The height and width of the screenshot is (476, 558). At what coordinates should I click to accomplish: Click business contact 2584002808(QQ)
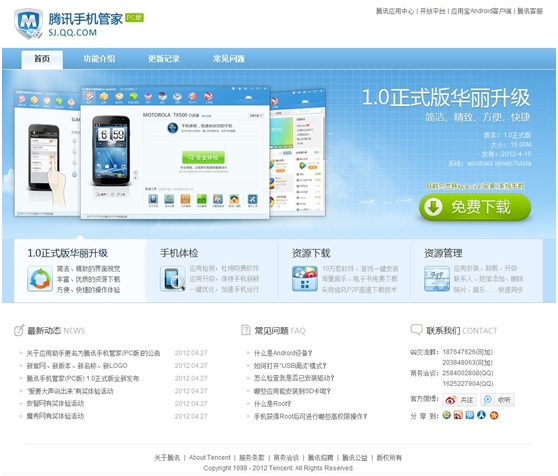point(468,373)
